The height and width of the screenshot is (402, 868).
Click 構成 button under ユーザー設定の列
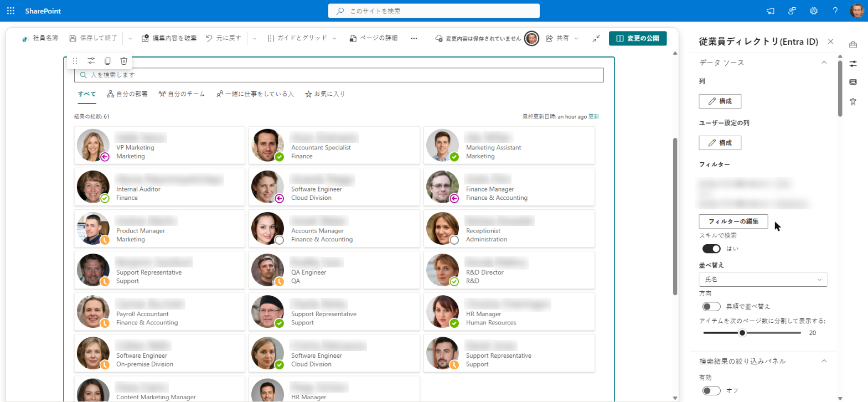(720, 143)
